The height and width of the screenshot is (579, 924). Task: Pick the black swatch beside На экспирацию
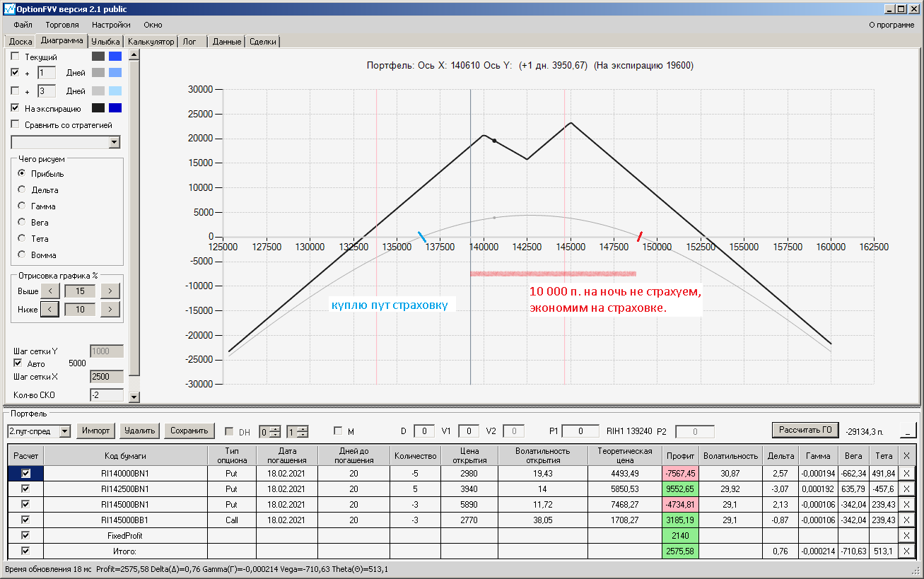[98, 108]
